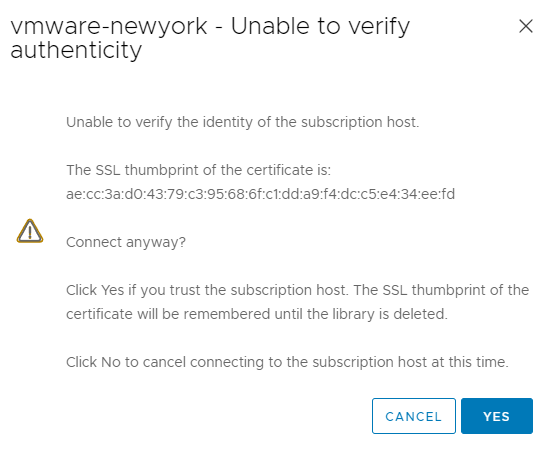Confirm connection with the YES button
This screenshot has height=450, width=549.
tap(497, 416)
